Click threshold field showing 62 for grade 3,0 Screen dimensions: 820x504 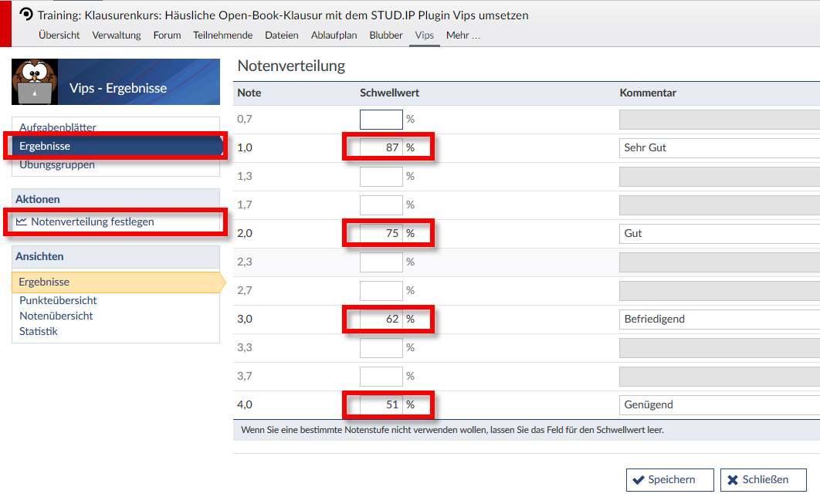click(381, 319)
